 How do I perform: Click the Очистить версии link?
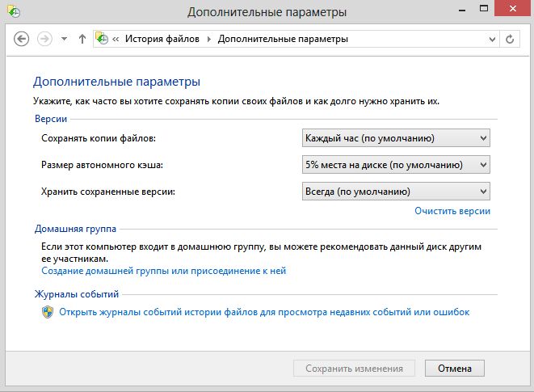click(452, 211)
